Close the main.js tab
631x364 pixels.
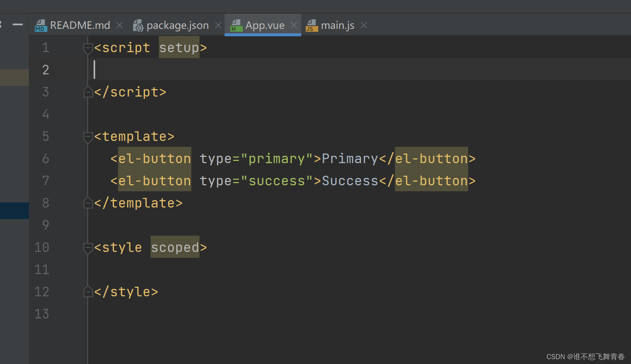tap(364, 25)
